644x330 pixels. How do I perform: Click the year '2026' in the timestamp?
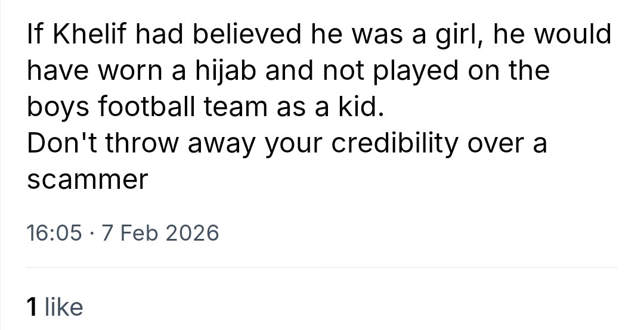pos(191,234)
